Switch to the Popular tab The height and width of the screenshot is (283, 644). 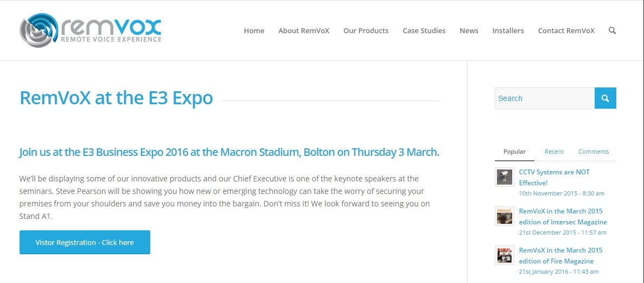514,152
